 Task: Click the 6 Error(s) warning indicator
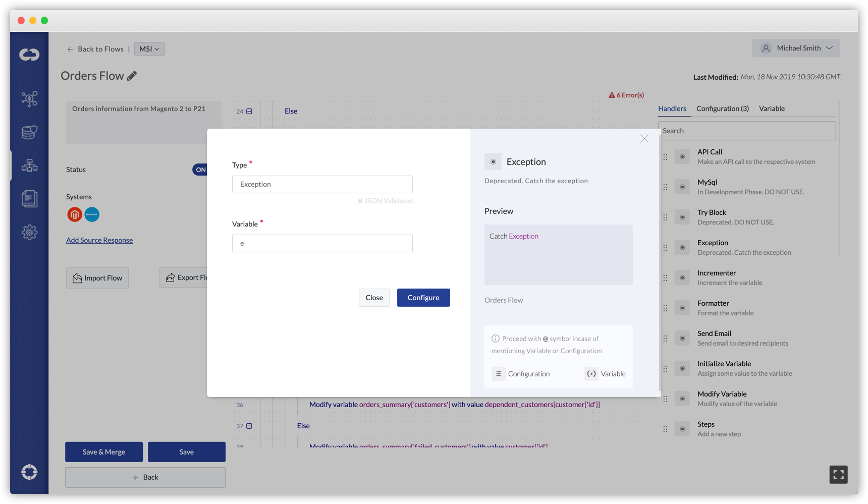point(626,95)
